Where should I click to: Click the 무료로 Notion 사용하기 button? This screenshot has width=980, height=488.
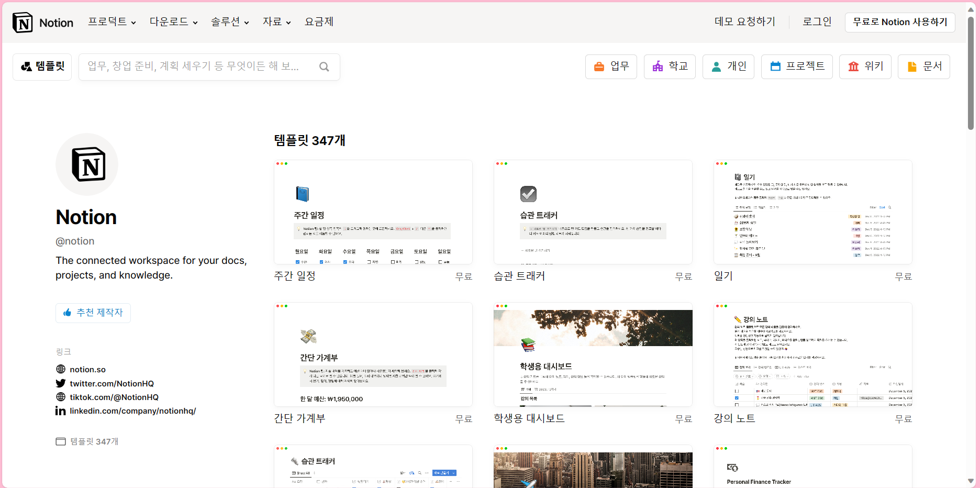coord(900,22)
